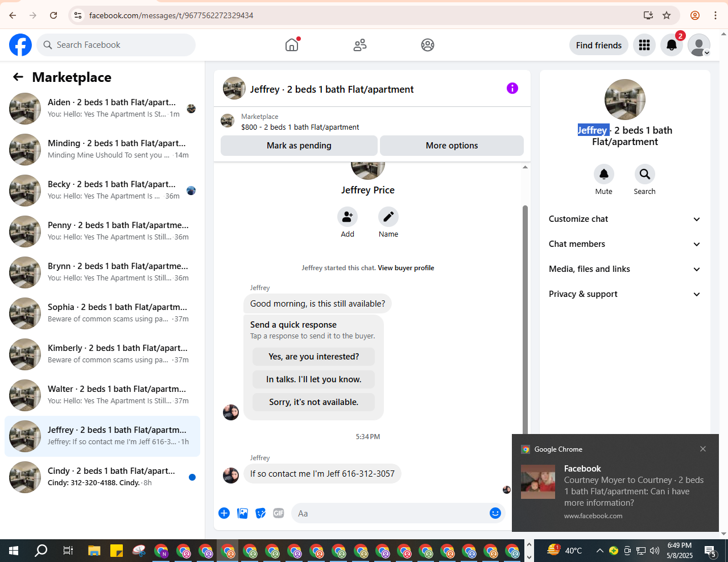The width and height of the screenshot is (728, 562).
Task: Click the Add people icon
Action: 348,217
